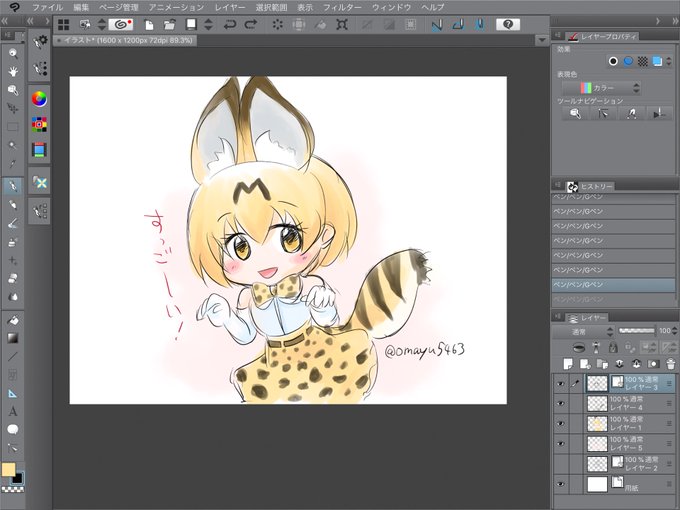680x510 pixels.
Task: Select the Hand move tool
Action: (13, 72)
